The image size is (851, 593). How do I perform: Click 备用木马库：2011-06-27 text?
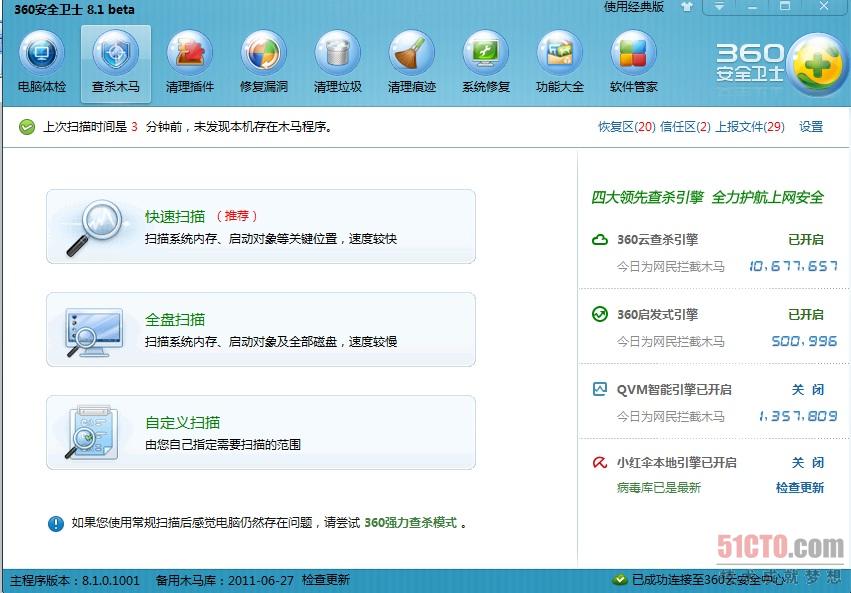(x=225, y=581)
